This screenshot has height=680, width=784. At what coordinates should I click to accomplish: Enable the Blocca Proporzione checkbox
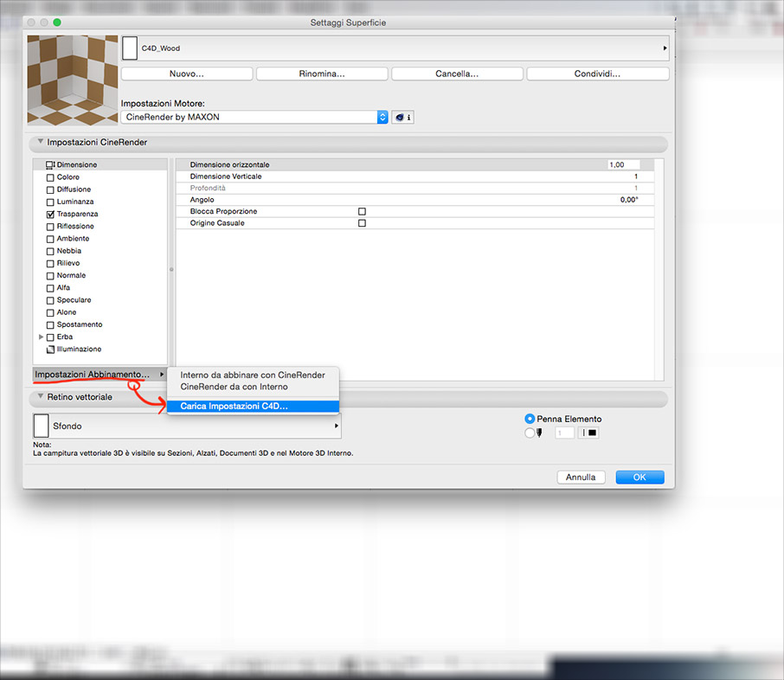tap(362, 211)
